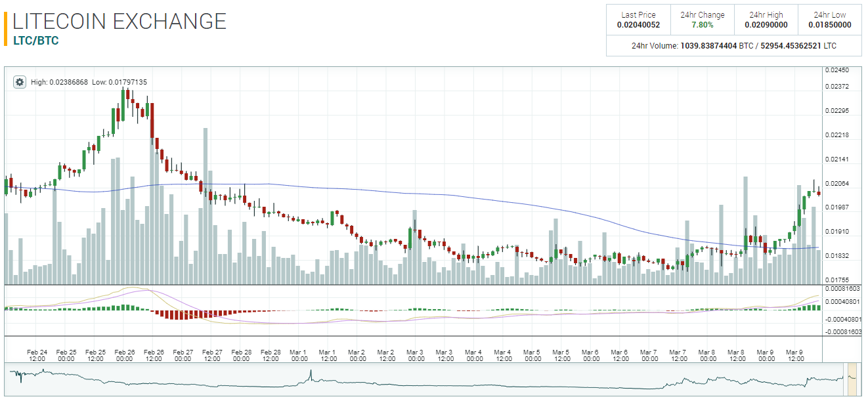The width and height of the screenshot is (868, 403).
Task: Click the 0.02450 price axis label
Action: click(836, 70)
